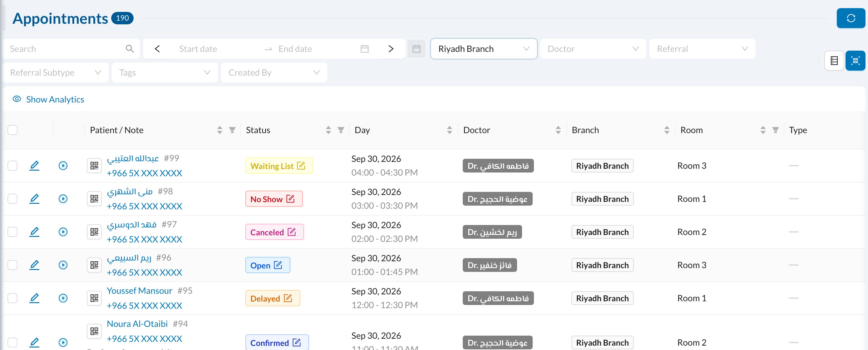Expand the Tags dropdown
The width and height of the screenshot is (868, 350).
tap(165, 72)
